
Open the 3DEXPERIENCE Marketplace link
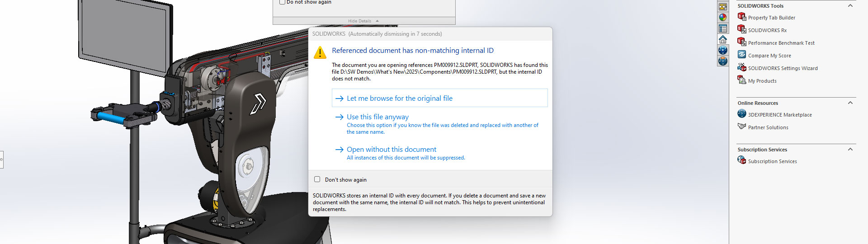coord(779,115)
